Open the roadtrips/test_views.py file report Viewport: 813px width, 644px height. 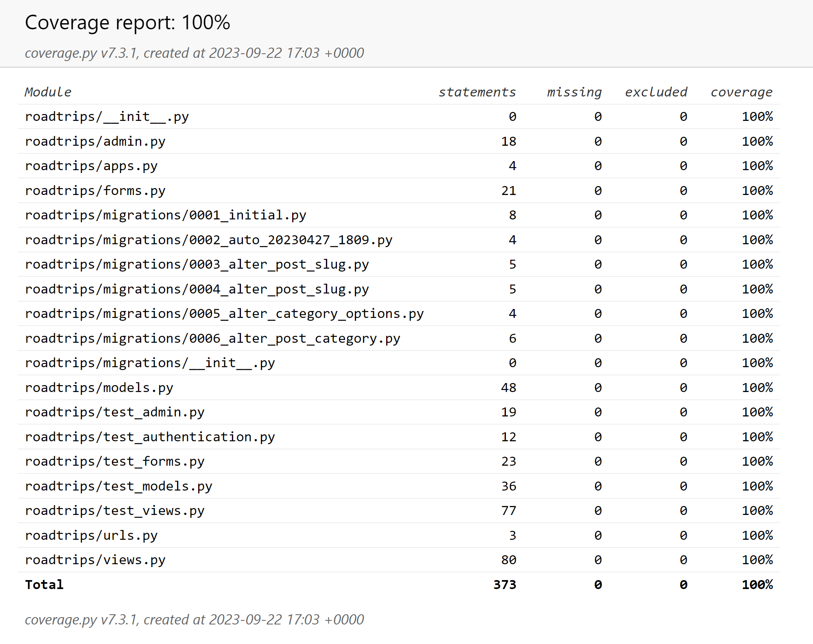(114, 510)
